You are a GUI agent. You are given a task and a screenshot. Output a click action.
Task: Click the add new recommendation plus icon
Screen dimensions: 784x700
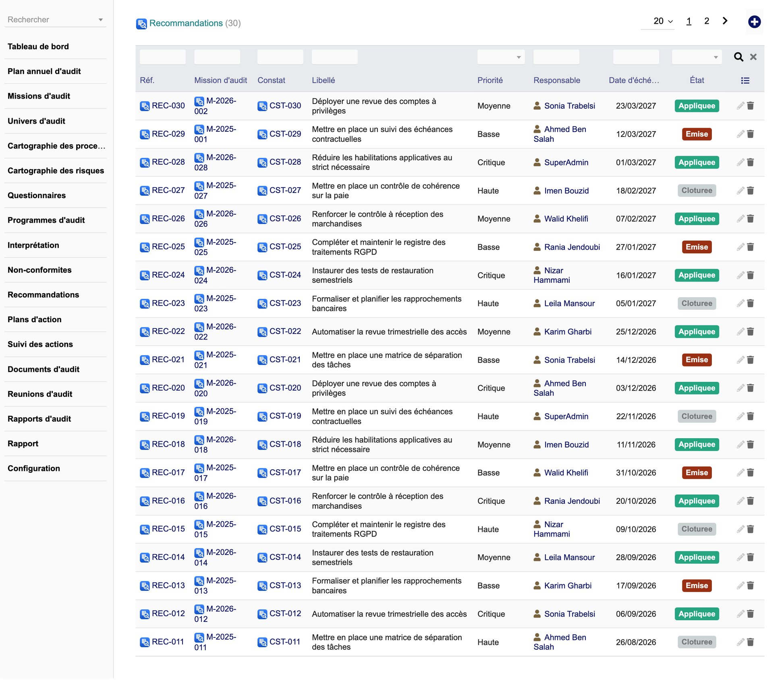click(x=754, y=21)
